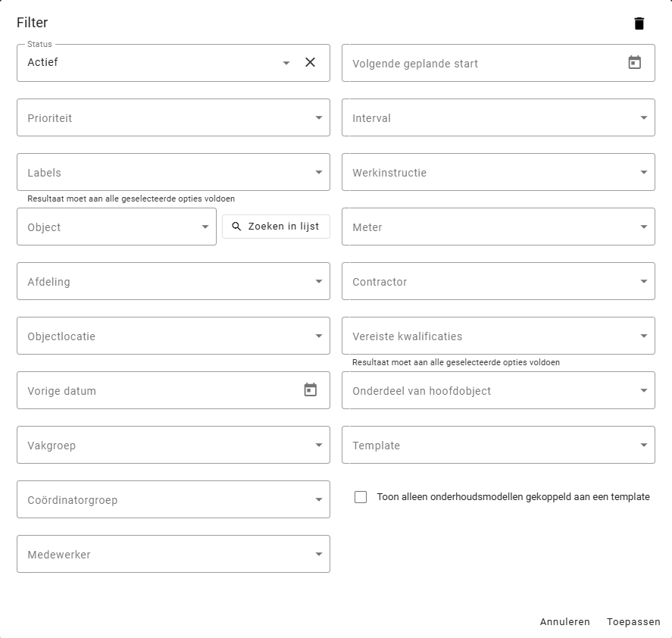Click the trash icon to clear filters

point(639,23)
